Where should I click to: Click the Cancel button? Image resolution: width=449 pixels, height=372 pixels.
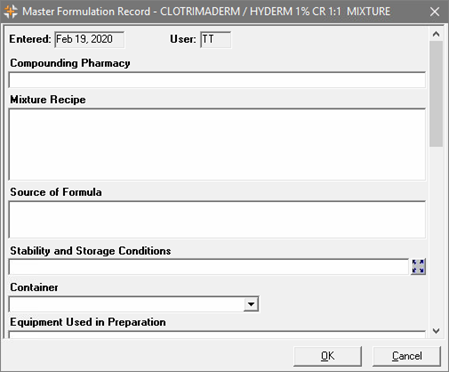coord(407,356)
